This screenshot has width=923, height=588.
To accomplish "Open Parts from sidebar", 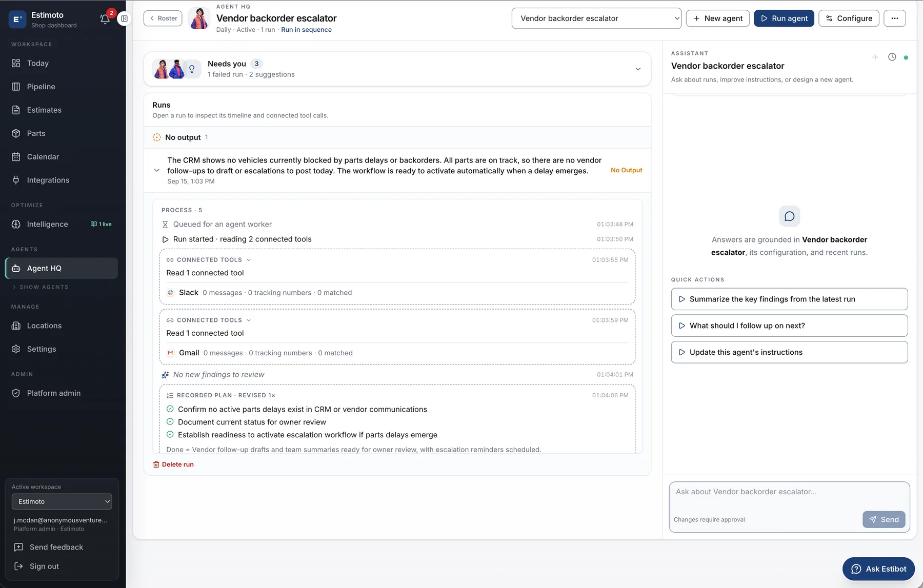I will (x=62, y=133).
